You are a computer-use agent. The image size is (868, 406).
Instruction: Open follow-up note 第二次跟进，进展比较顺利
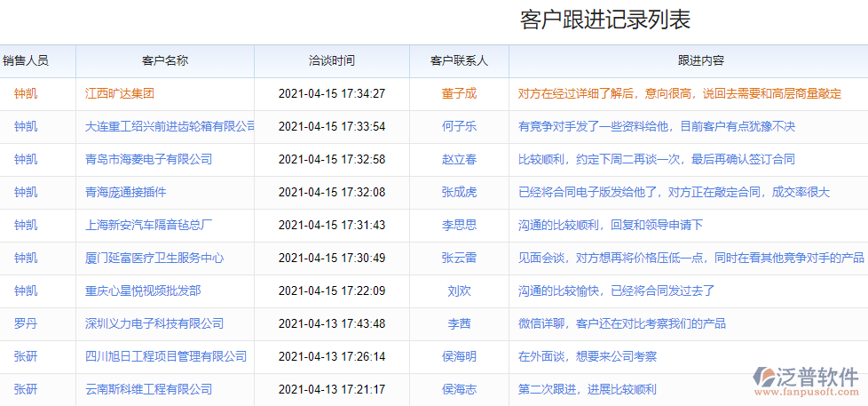pos(588,389)
